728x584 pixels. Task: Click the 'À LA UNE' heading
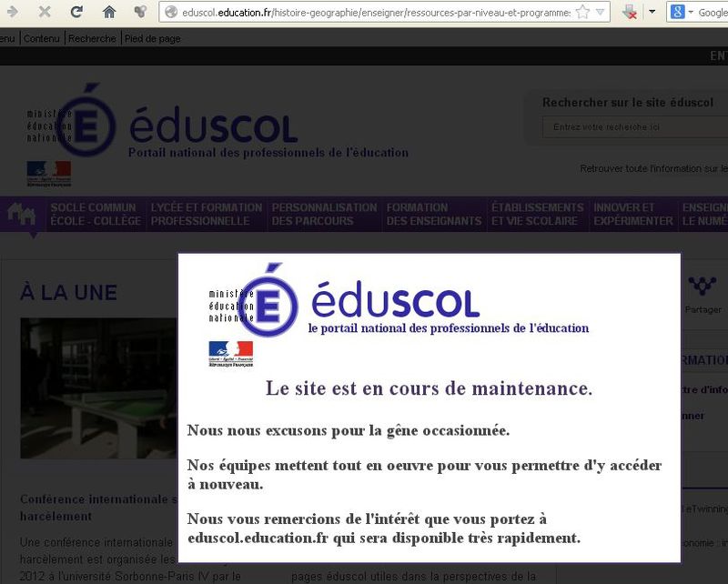point(69,293)
